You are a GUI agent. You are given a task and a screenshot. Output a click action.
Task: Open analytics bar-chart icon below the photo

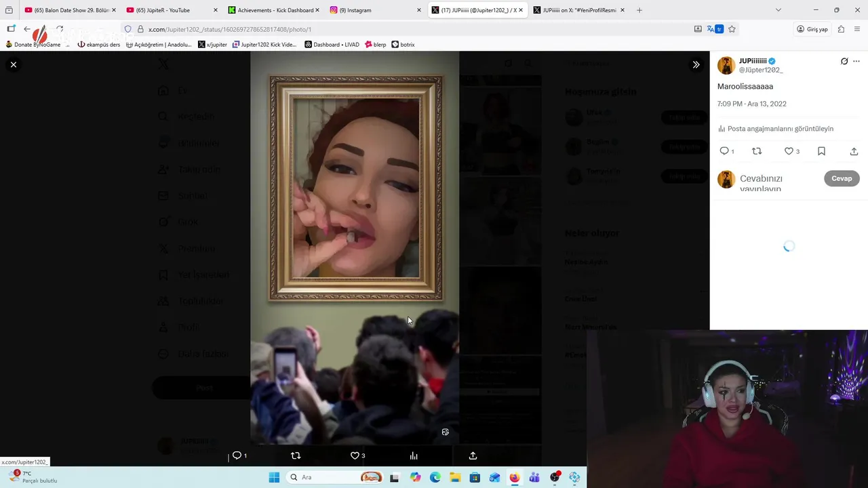pos(414,455)
